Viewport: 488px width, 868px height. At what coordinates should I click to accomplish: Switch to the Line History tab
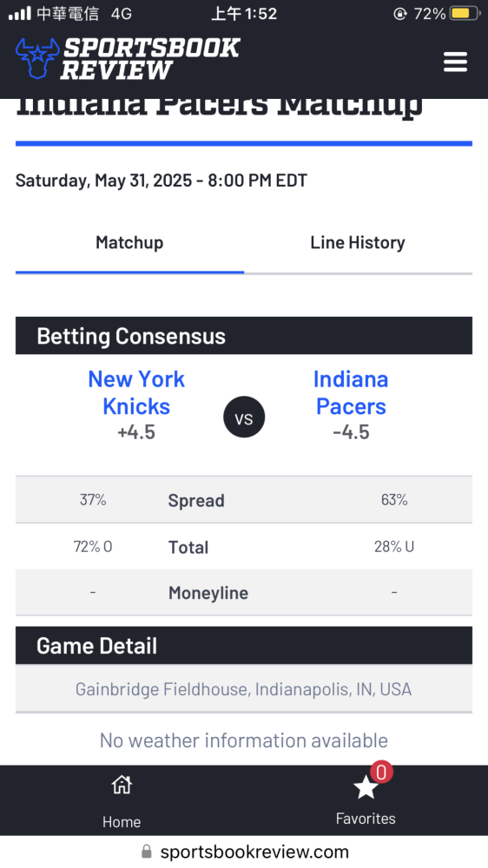pos(358,243)
